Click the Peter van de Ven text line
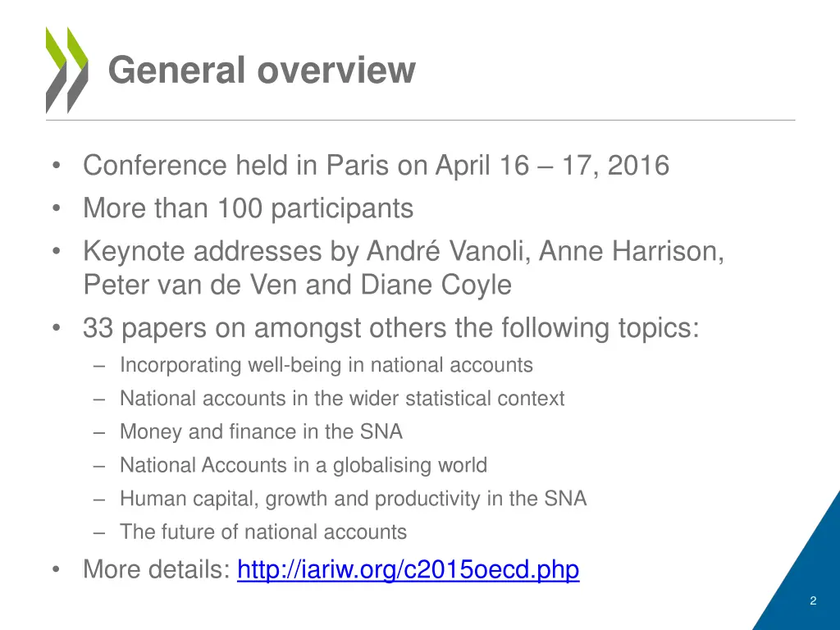The height and width of the screenshot is (630, 840). 297,285
